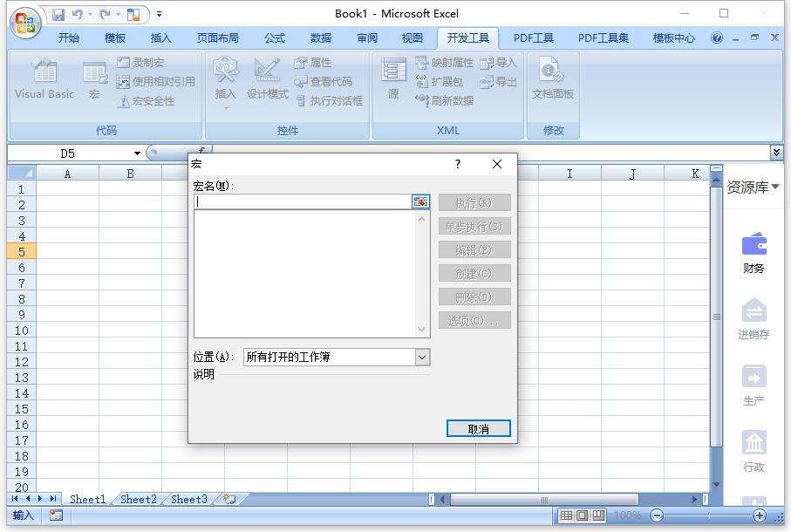
Task: Click 使用相对引用 relative reference button
Action: (155, 82)
